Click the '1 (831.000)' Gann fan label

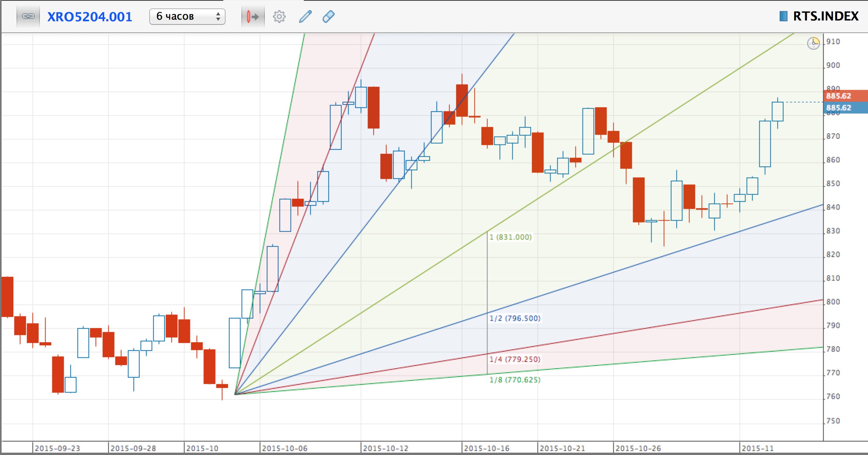pos(511,237)
